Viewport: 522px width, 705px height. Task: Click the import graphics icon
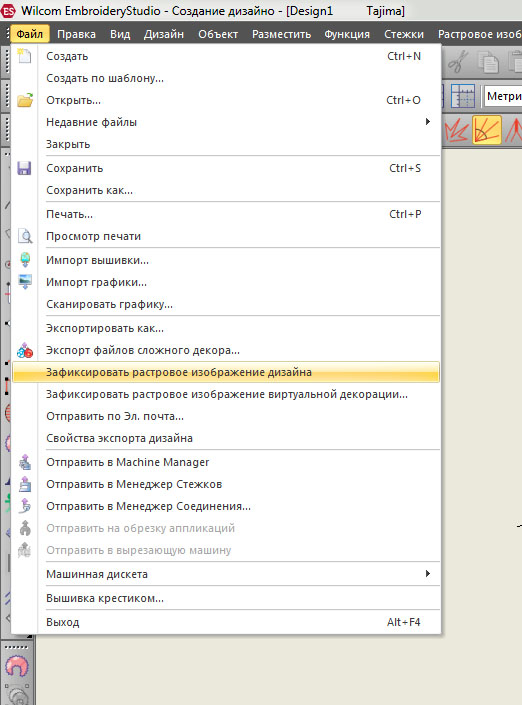point(25,282)
